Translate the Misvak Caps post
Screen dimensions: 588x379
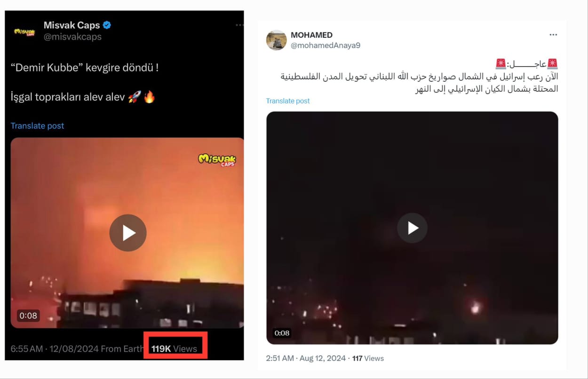click(37, 126)
